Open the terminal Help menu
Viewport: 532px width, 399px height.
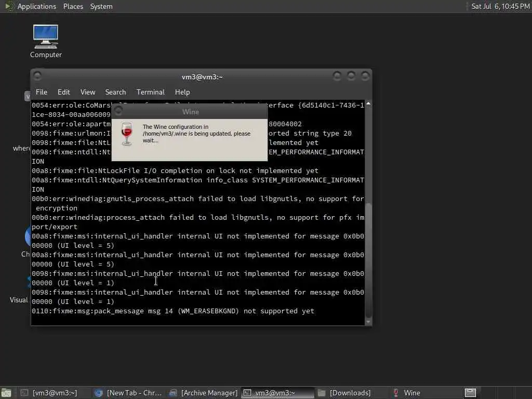point(182,92)
